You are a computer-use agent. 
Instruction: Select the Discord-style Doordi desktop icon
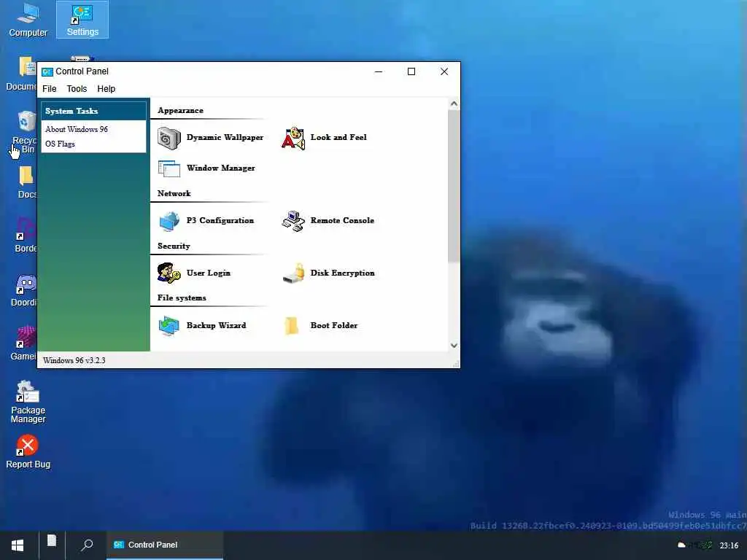[x=25, y=290]
